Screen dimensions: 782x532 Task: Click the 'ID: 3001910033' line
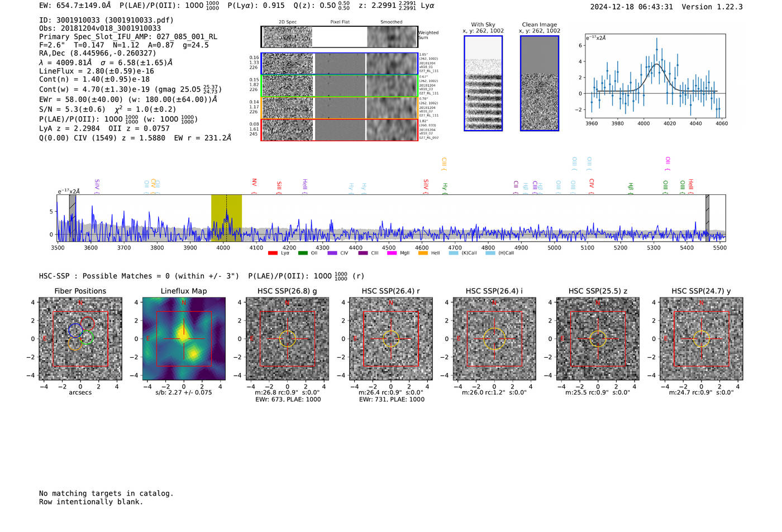[106, 20]
